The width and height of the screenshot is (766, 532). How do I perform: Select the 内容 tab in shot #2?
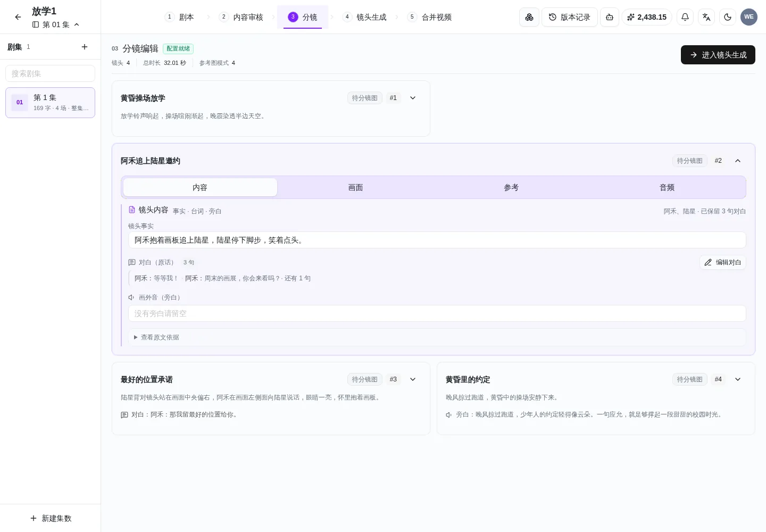pyautogui.click(x=200, y=187)
